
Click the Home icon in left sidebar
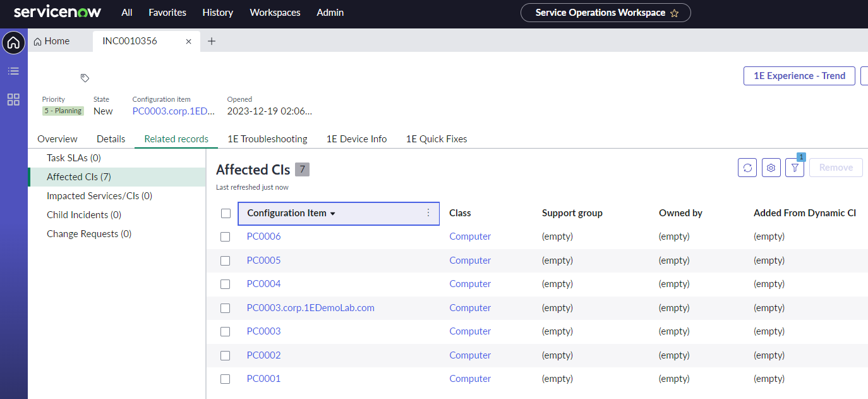click(13, 43)
